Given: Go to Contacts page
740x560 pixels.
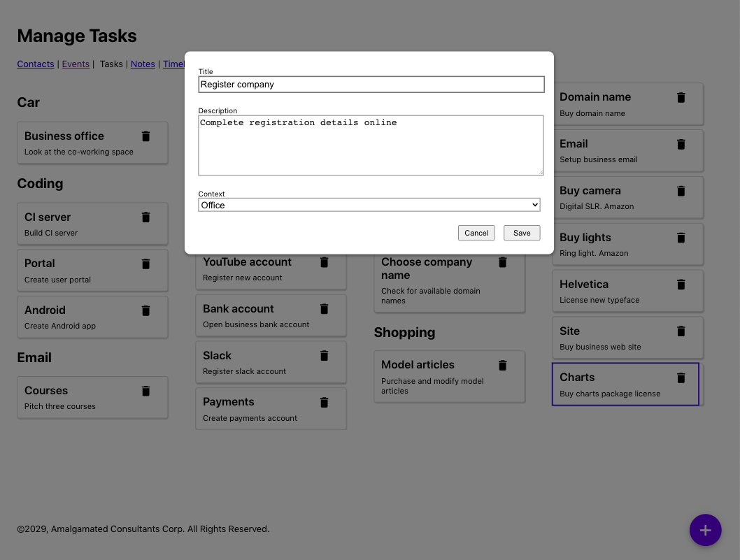Looking at the screenshot, I should [x=36, y=64].
